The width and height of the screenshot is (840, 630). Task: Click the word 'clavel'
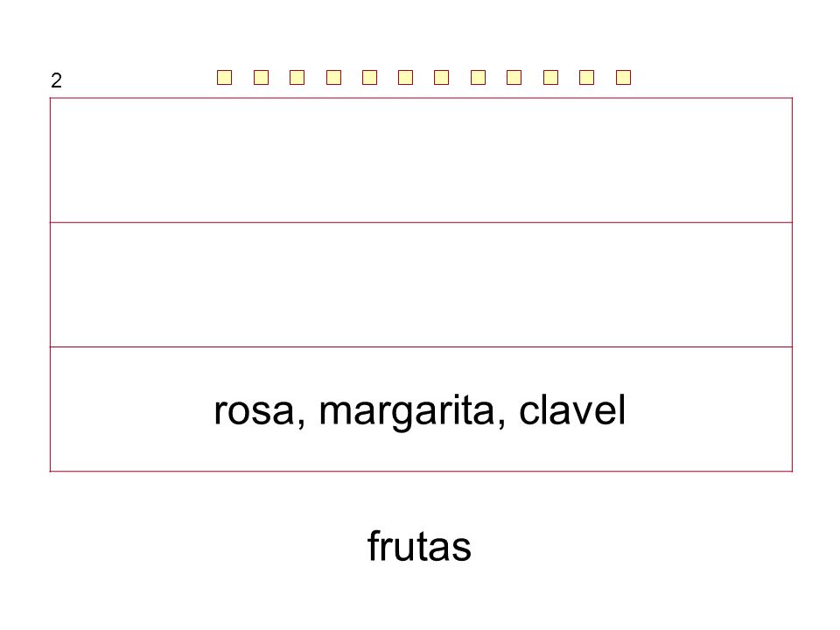coord(572,409)
